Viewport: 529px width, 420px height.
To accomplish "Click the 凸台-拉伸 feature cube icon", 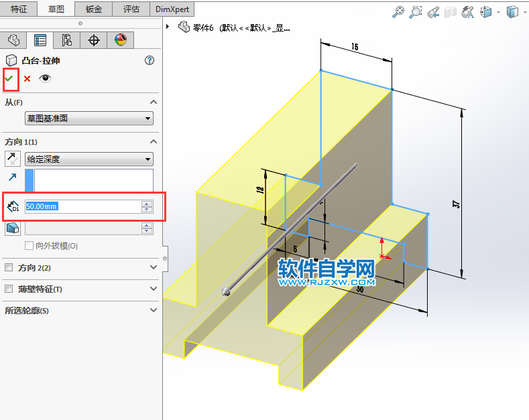I will 11,60.
